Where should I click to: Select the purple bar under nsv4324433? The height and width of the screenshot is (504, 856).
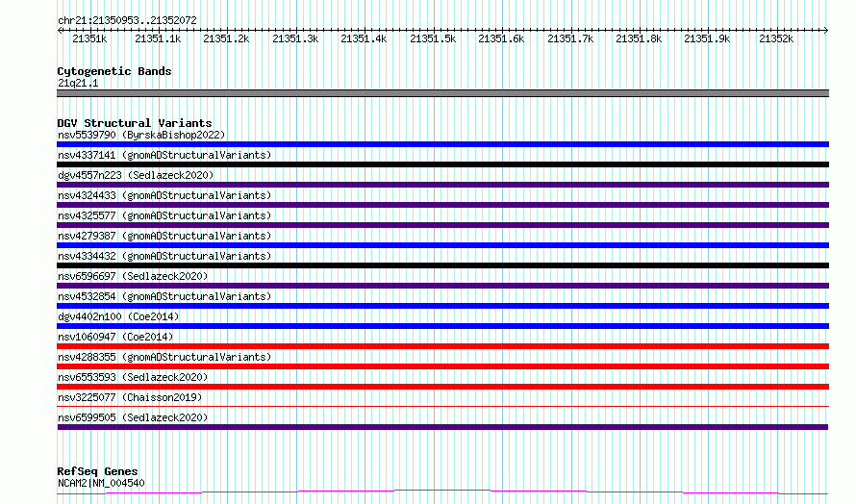[x=442, y=205]
